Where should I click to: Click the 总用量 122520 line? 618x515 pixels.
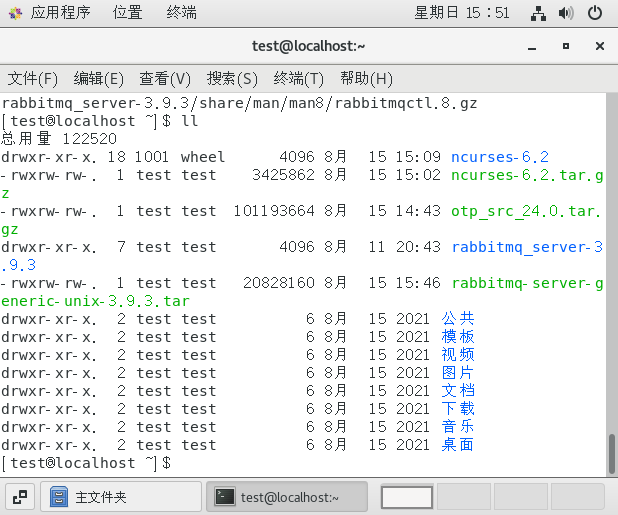pyautogui.click(x=59, y=139)
